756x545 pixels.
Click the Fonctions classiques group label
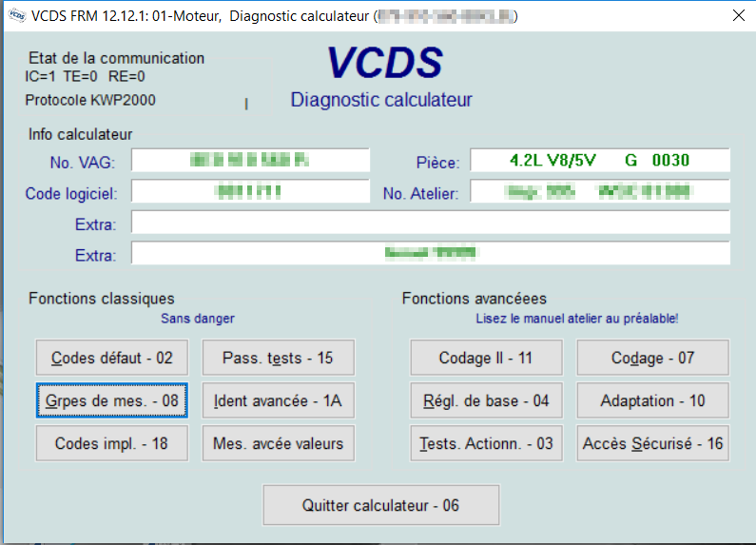pyautogui.click(x=101, y=299)
